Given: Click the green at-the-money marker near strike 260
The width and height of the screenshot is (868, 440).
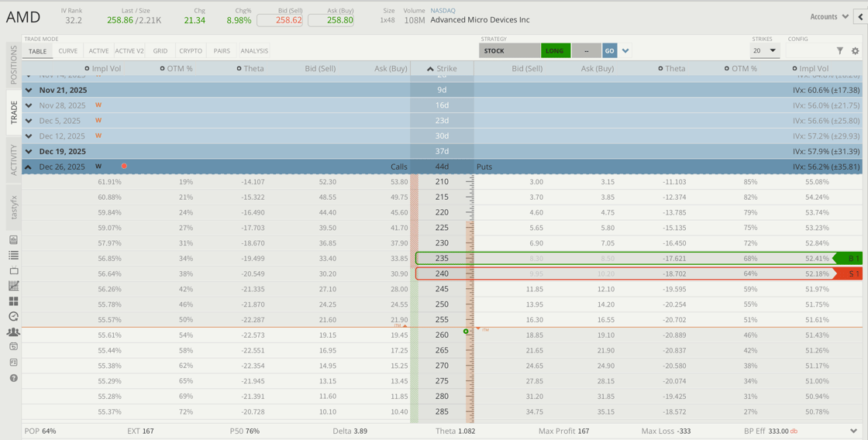Looking at the screenshot, I should [466, 332].
